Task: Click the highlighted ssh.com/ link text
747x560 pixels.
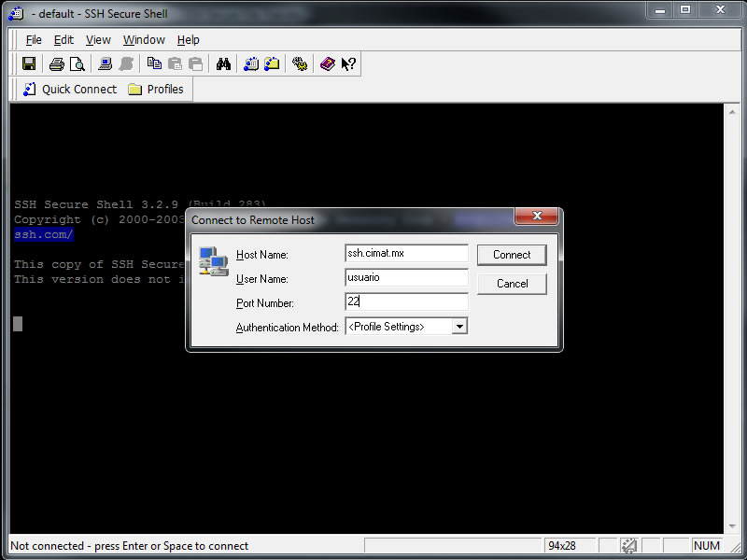Action: pos(43,234)
